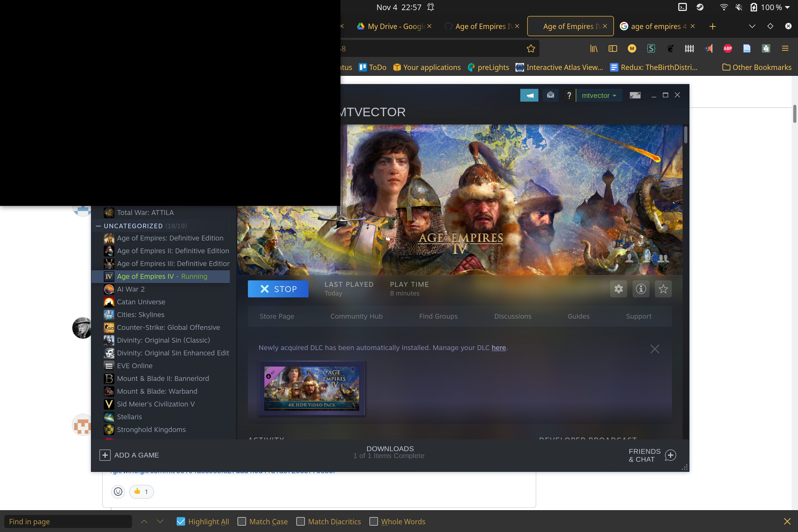Viewport: 798px width, 532px height.
Task: Go to previous find result arrow
Action: coord(144,521)
